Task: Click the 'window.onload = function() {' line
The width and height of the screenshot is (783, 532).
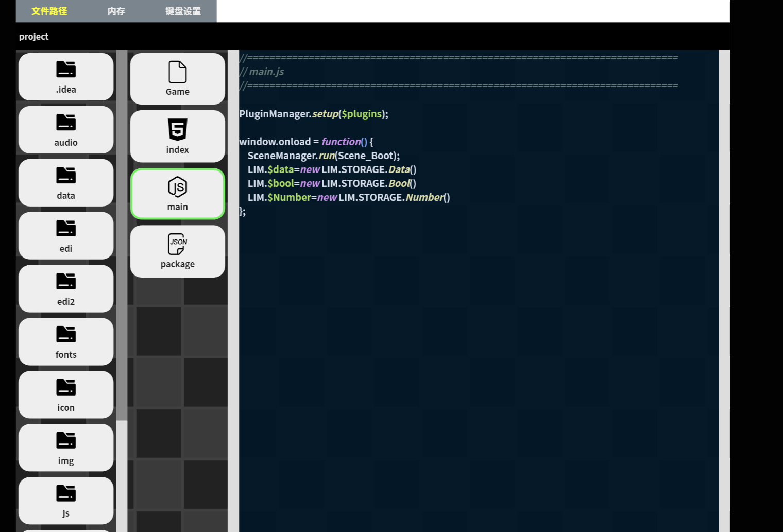Action: [x=306, y=142]
